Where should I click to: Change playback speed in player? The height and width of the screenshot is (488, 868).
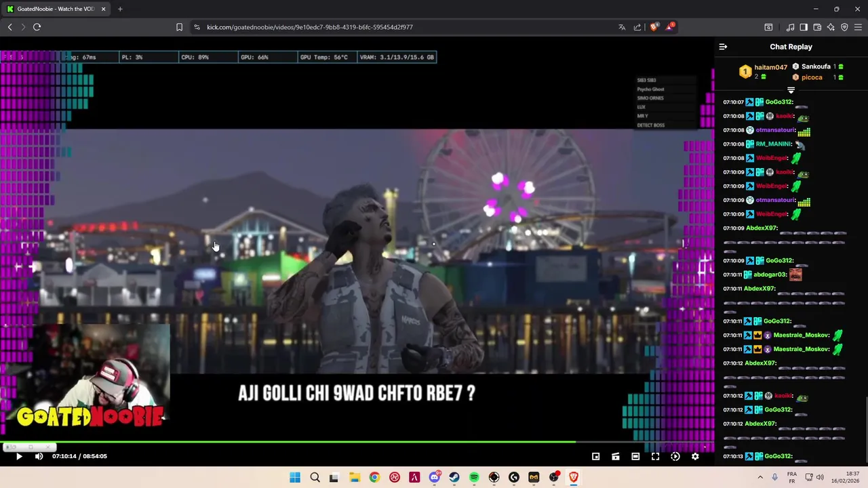[x=675, y=456]
